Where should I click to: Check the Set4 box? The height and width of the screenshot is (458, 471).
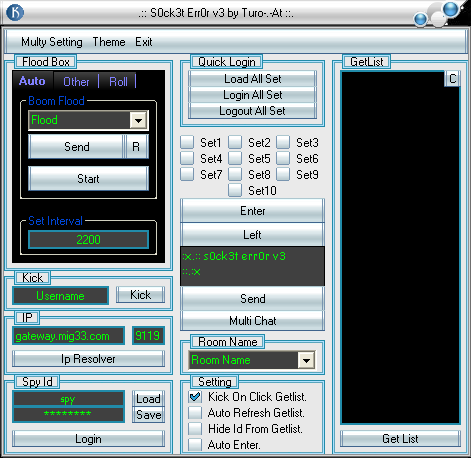[187, 158]
